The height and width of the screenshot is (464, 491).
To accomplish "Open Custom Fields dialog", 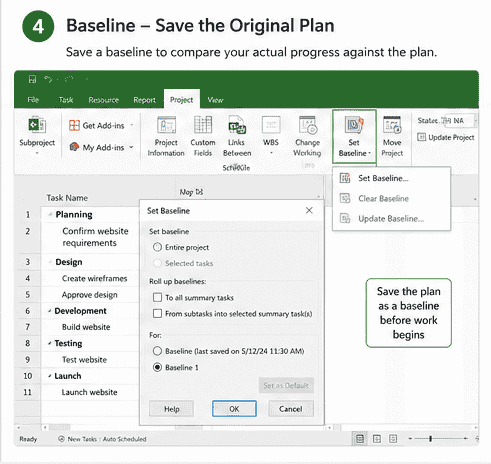I will (203, 136).
